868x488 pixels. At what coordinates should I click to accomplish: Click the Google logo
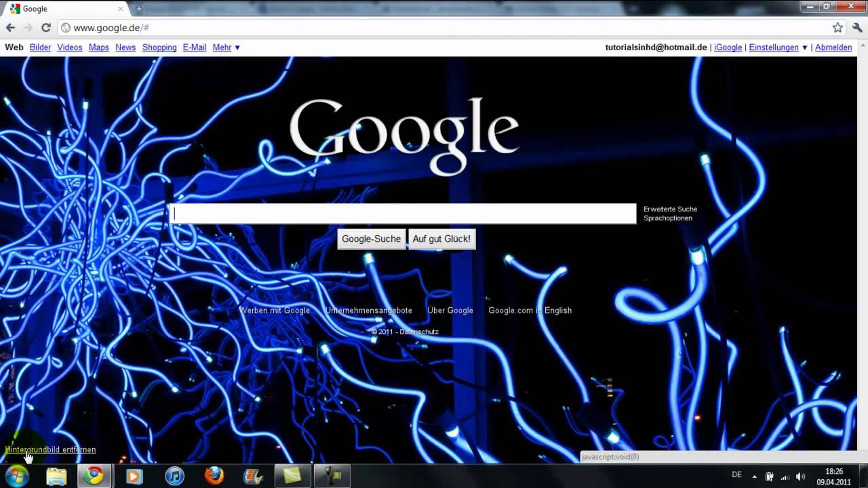click(404, 137)
